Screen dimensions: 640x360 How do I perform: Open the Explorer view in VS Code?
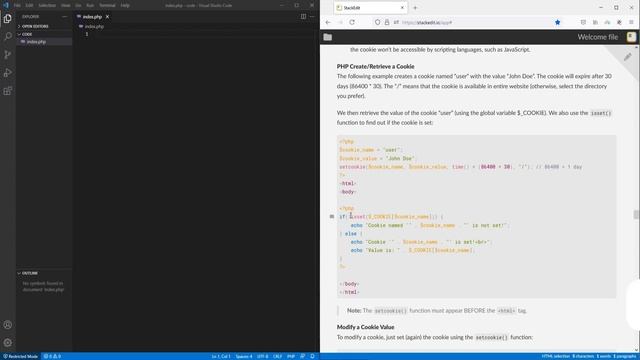[x=7, y=19]
